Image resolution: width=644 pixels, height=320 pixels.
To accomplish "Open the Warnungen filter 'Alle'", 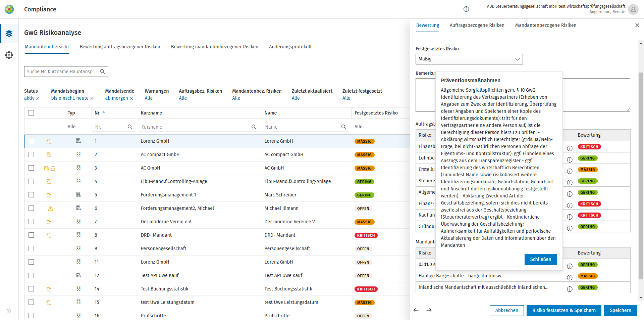I will coord(149,98).
